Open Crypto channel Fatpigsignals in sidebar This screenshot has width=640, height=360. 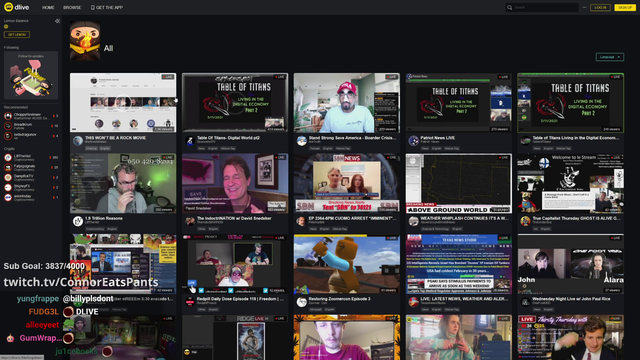(31, 167)
